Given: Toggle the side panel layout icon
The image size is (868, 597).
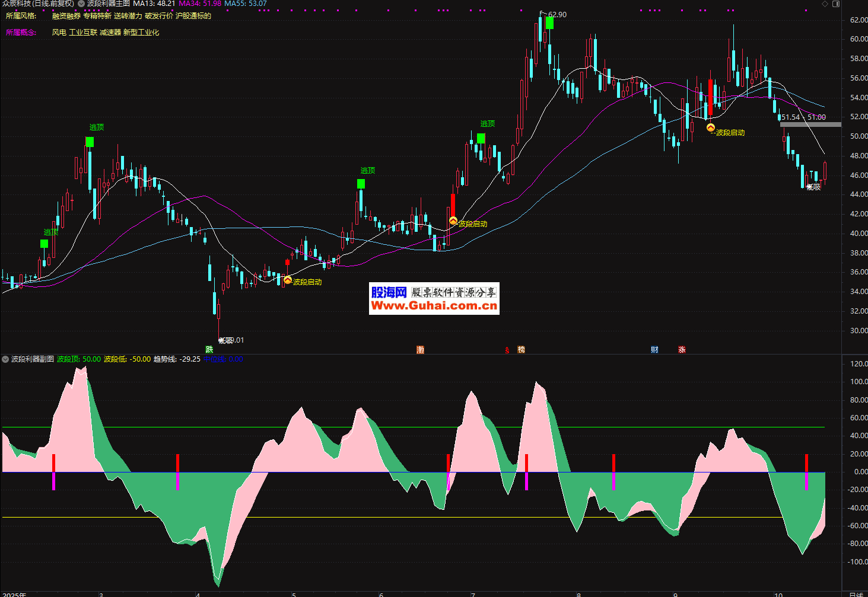Looking at the screenshot, I should coord(836,4).
